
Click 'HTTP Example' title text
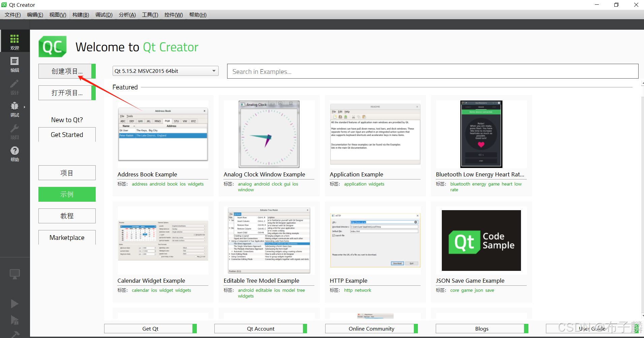(348, 281)
